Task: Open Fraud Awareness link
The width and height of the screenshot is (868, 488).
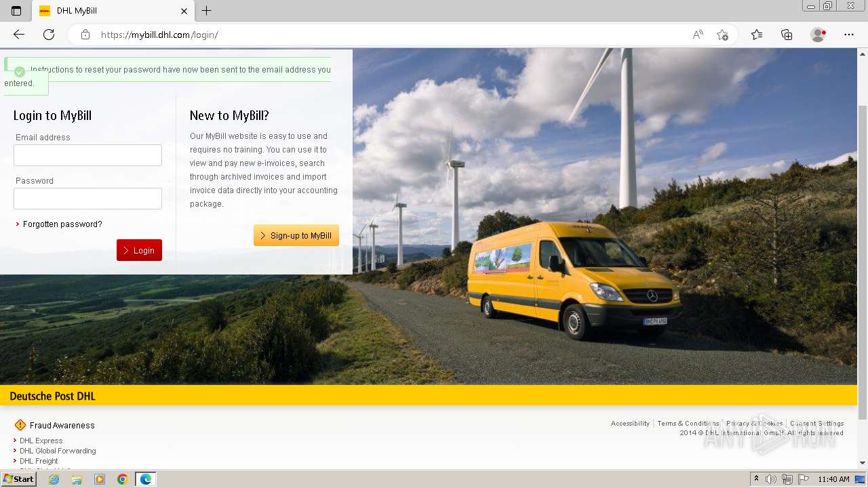Action: 62,426
